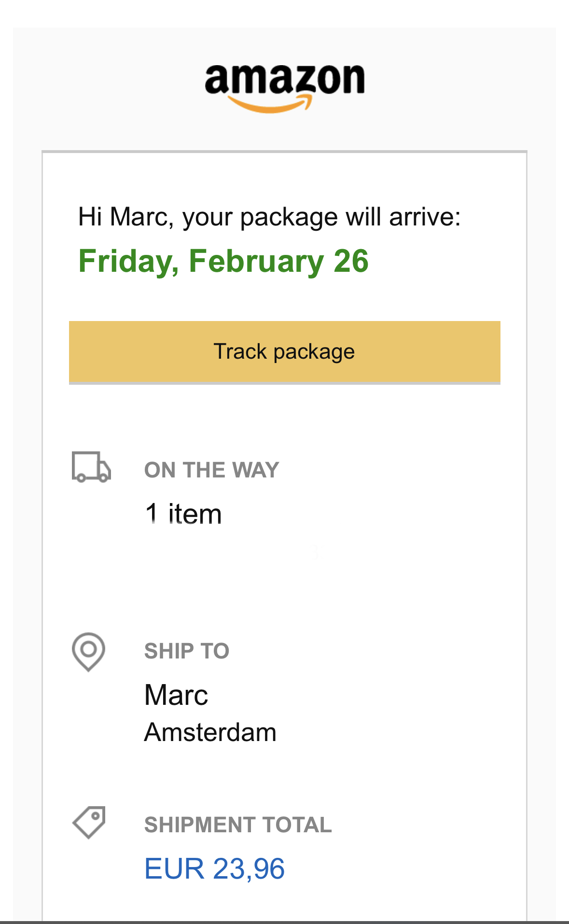Click the black amazon wordmark text

(x=285, y=79)
